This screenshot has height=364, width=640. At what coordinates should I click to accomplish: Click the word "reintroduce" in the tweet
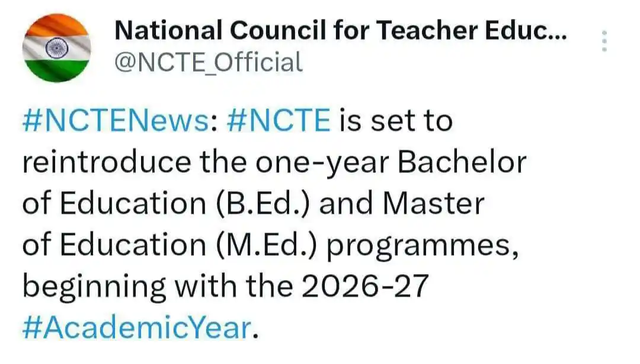pos(106,162)
